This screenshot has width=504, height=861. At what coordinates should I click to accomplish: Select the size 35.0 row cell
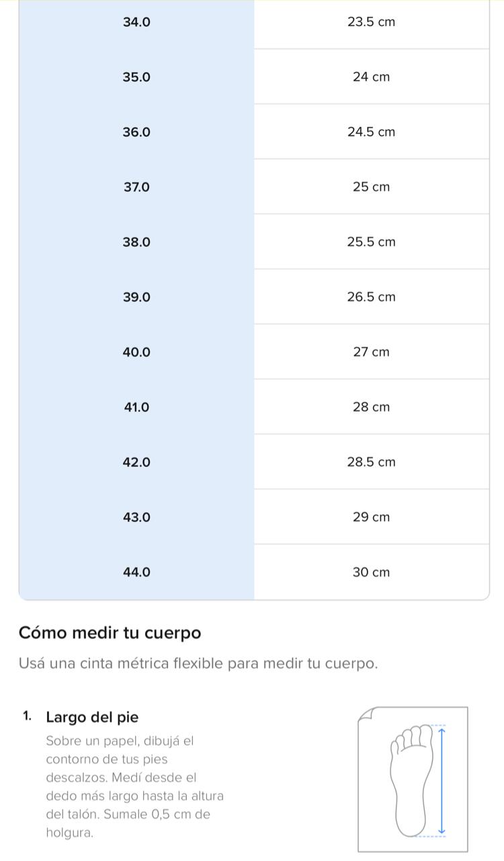[136, 77]
